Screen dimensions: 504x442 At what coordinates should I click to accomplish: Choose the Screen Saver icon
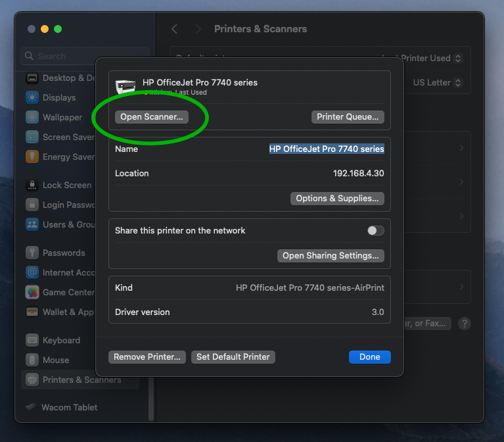click(x=32, y=137)
